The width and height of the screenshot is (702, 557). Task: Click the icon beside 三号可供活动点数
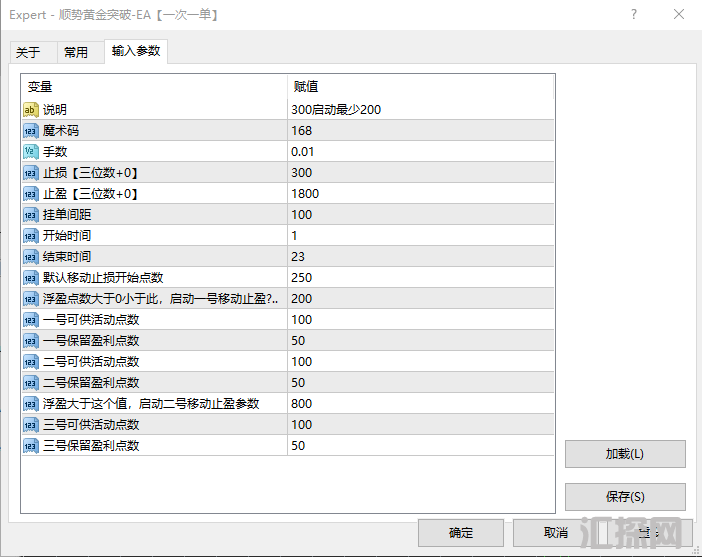(x=31, y=424)
